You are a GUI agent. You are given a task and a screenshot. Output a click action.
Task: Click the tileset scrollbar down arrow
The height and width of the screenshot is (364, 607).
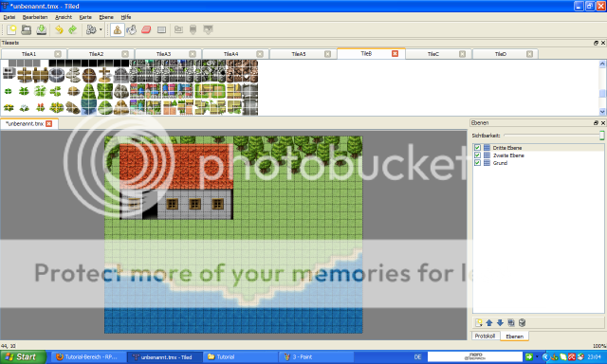[x=602, y=112]
